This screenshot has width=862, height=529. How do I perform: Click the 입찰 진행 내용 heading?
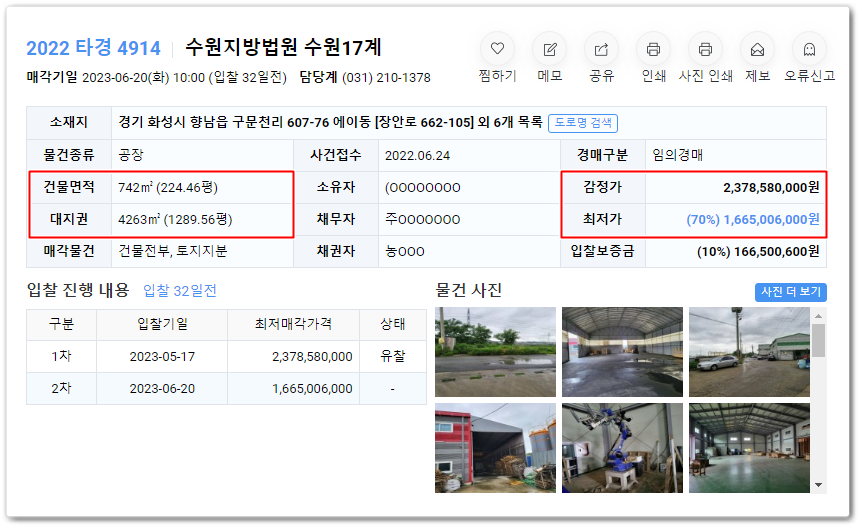point(78,290)
